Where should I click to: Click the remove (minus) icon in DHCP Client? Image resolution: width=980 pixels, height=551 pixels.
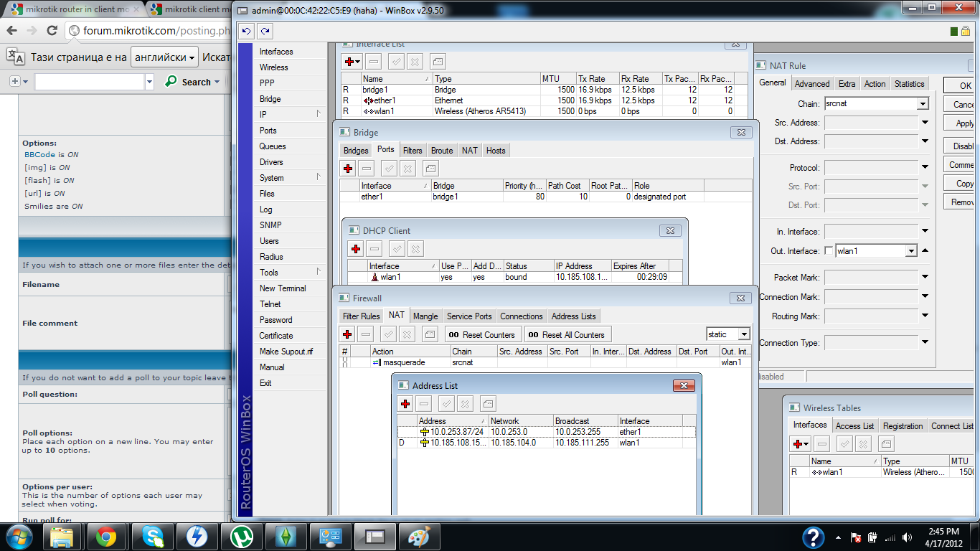374,249
